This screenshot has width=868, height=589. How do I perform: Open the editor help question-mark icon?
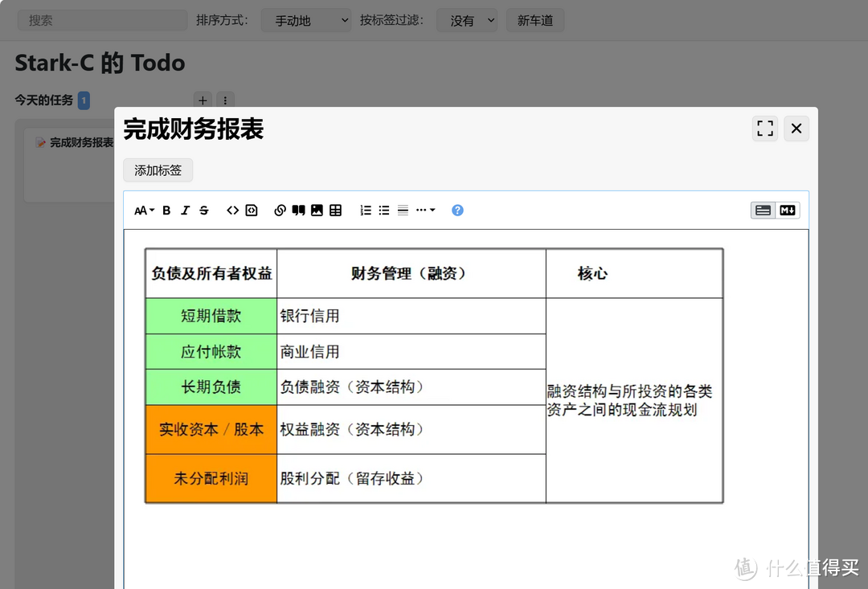(457, 211)
